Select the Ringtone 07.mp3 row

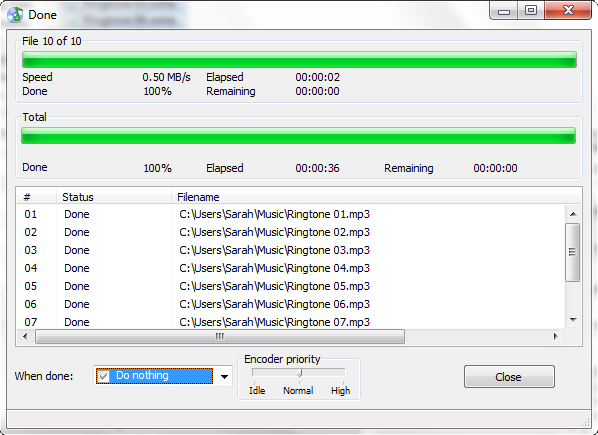pos(291,322)
